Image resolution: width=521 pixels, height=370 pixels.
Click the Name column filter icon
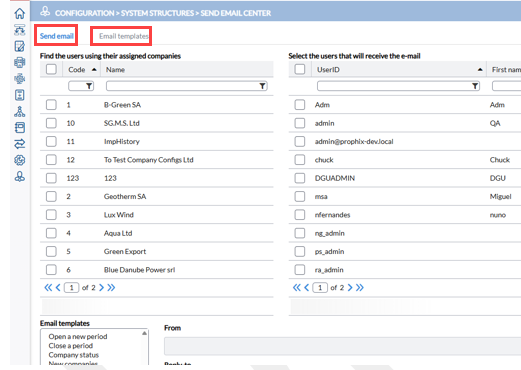(262, 86)
